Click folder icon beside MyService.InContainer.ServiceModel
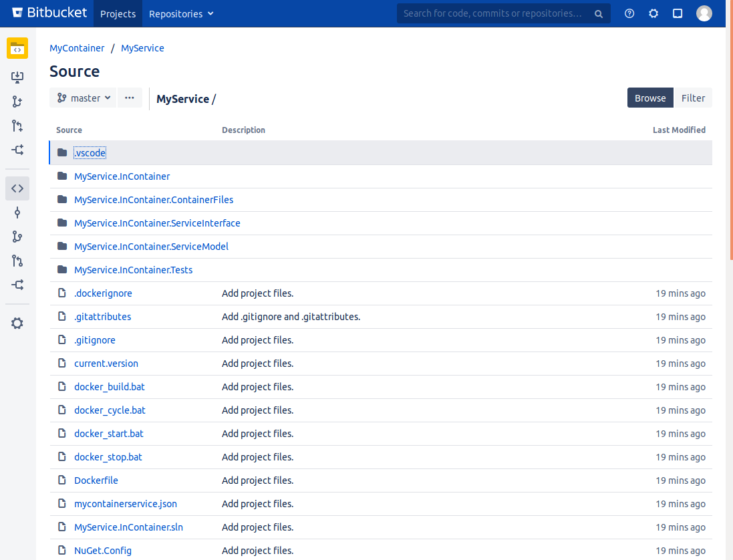The image size is (733, 560). (62, 246)
